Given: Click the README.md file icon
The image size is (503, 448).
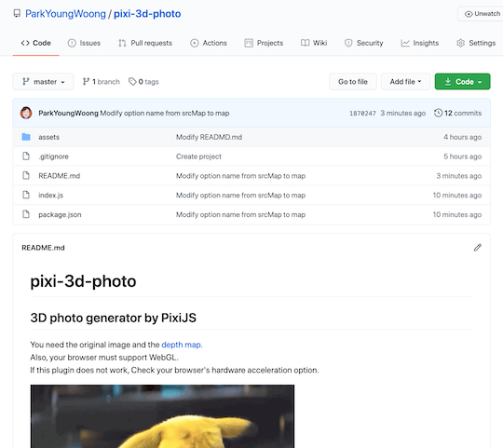Looking at the screenshot, I should click(26, 175).
